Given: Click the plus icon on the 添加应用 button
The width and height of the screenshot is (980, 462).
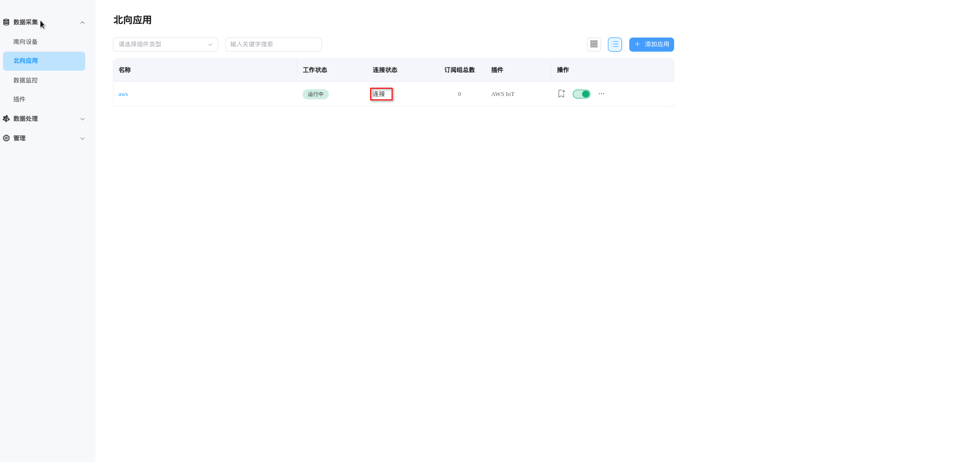Looking at the screenshot, I should [637, 44].
